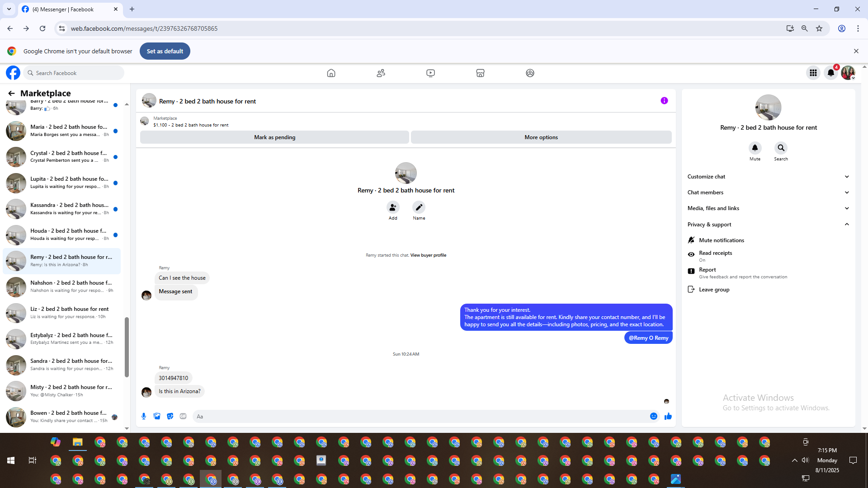
Task: Open View buyer profile link
Action: click(428, 255)
